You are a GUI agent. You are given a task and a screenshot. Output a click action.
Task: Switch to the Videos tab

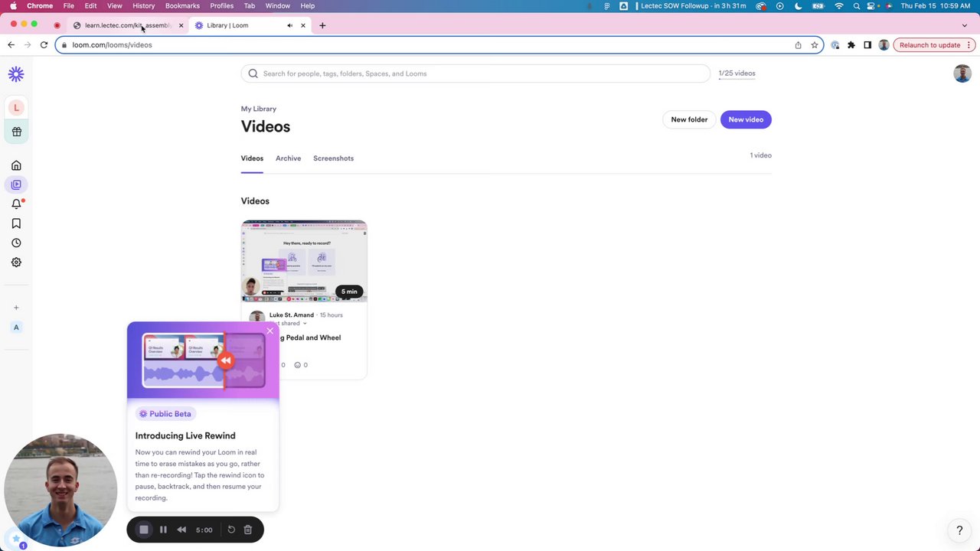pos(252,158)
